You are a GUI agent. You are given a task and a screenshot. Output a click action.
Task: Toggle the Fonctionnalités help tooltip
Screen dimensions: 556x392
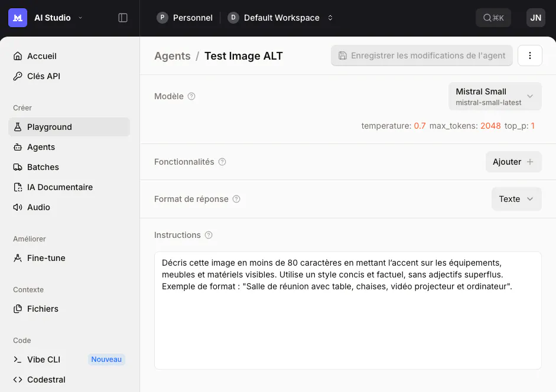click(x=222, y=161)
